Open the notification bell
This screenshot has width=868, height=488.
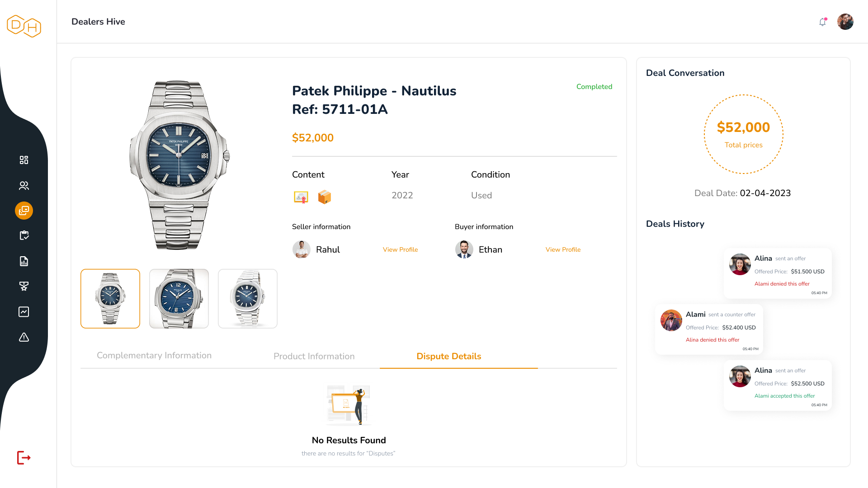tap(822, 22)
